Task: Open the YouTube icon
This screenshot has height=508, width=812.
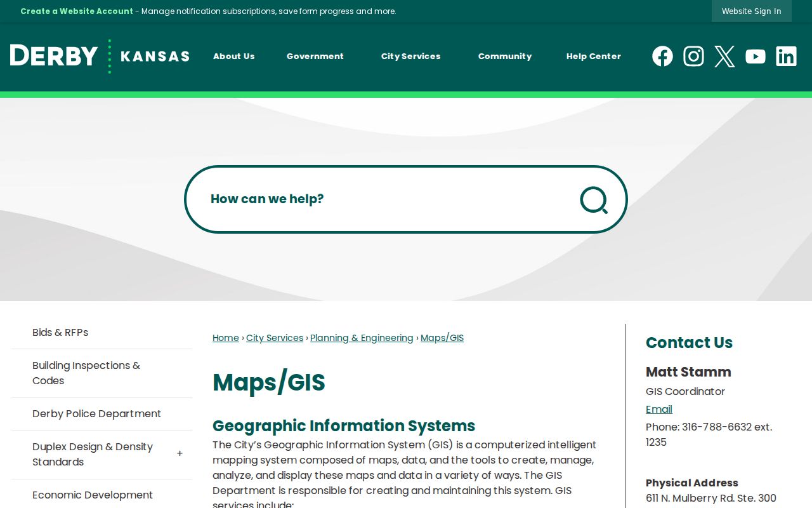Action: coord(755,57)
